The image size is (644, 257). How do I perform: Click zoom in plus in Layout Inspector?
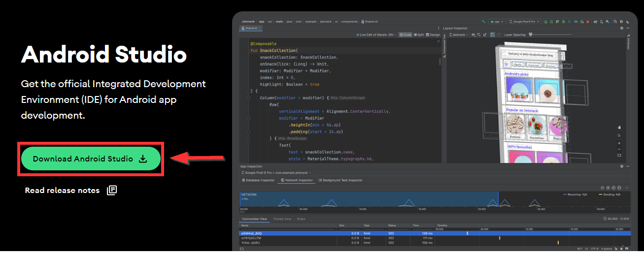[619, 143]
